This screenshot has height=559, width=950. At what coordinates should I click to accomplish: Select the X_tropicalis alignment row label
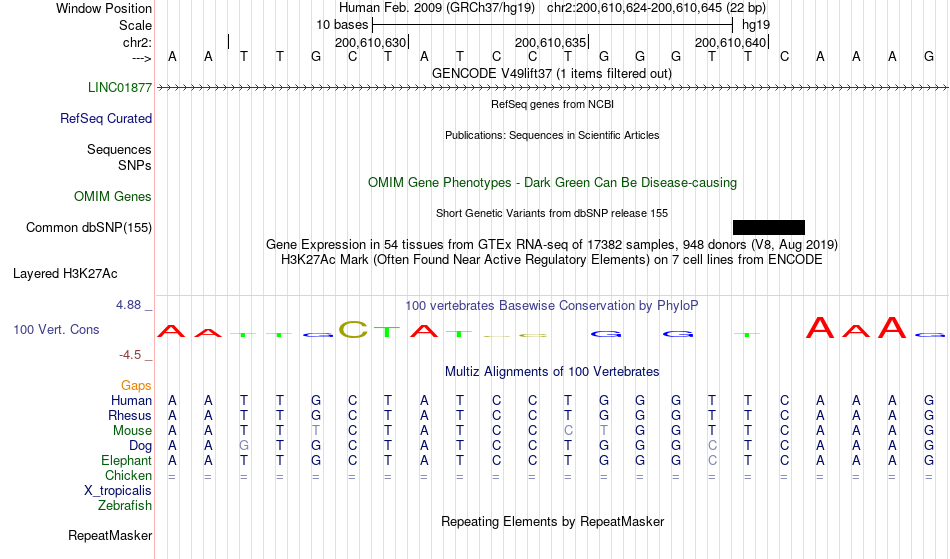click(x=118, y=491)
